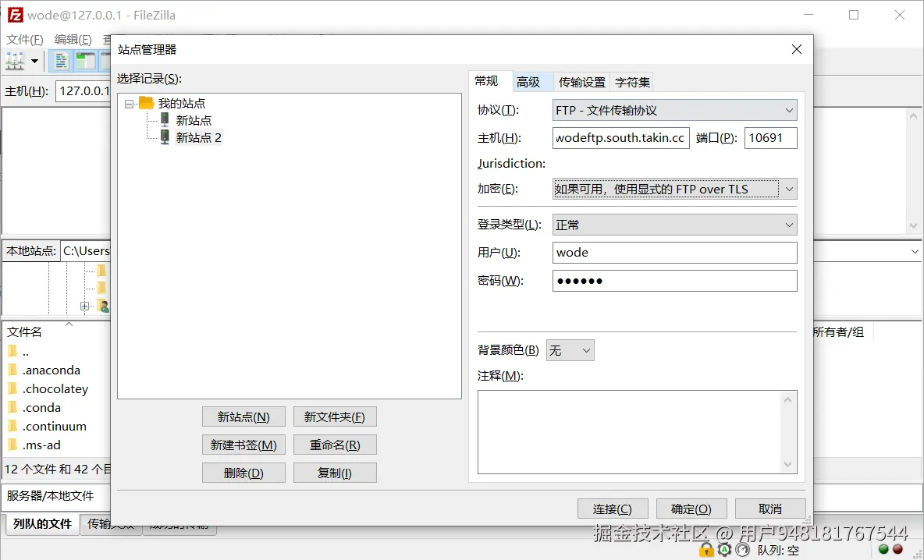The height and width of the screenshot is (560, 924).
Task: Click the user folder icon in local tree
Action: 104,306
